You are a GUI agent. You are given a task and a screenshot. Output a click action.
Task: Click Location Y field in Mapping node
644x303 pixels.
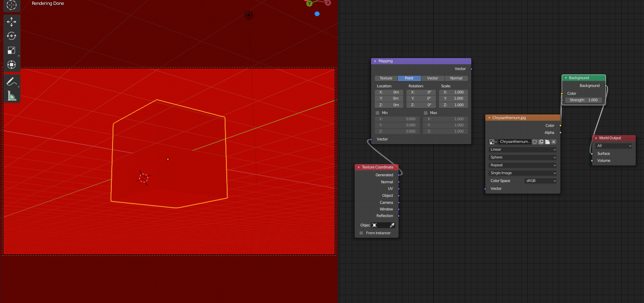[389, 98]
